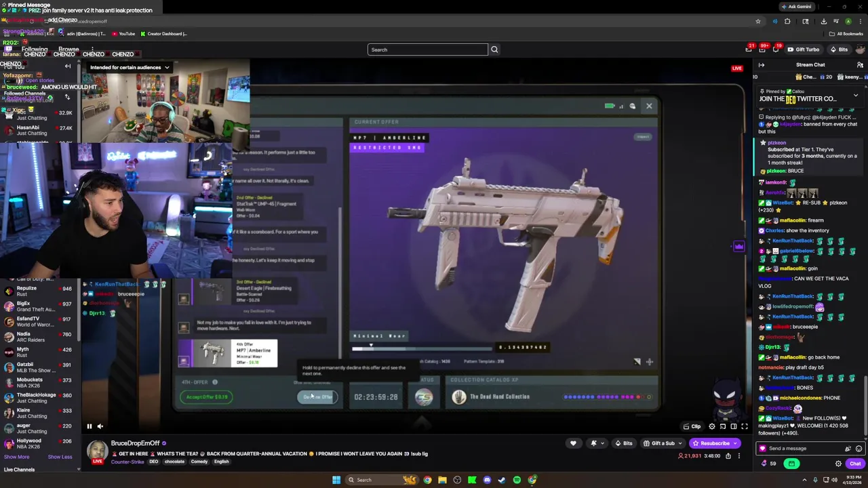Open Gift Turbo in the top bar

pyautogui.click(x=803, y=49)
